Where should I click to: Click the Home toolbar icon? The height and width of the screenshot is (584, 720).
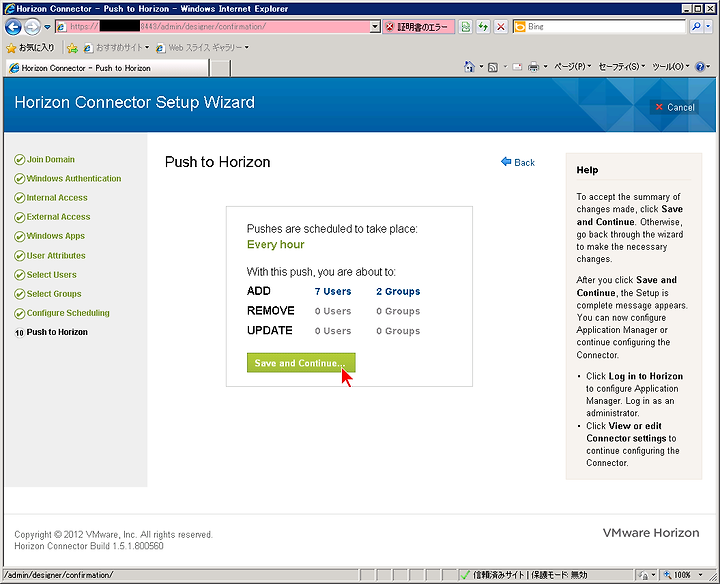(469, 67)
